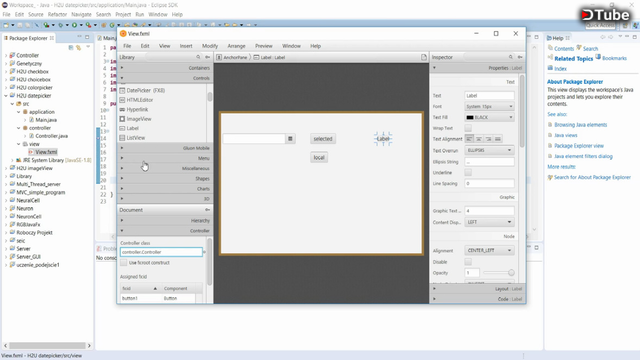The image size is (640, 360).
Task: Expand the Hierarchy document section
Action: coord(165,220)
